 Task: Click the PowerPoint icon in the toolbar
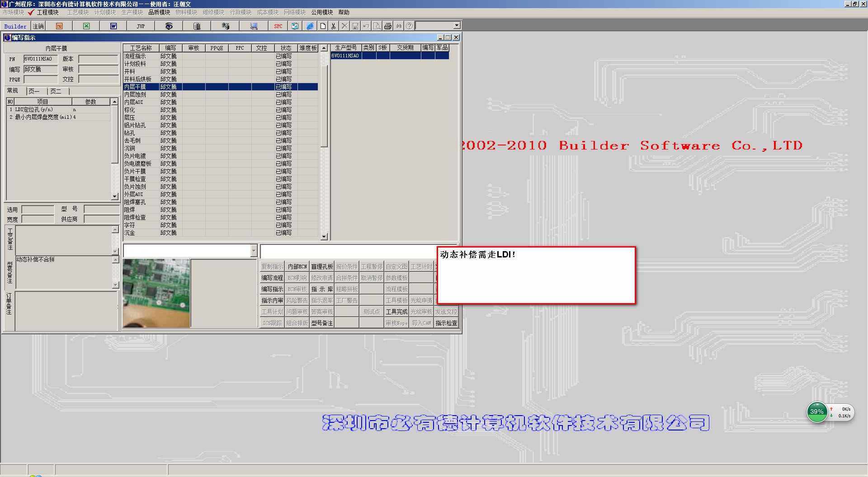pyautogui.click(x=59, y=26)
